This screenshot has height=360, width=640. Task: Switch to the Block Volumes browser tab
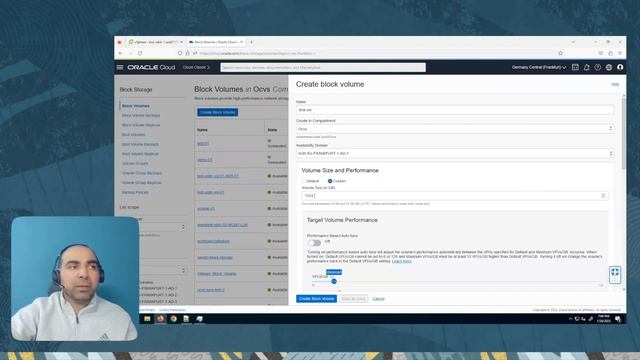click(x=215, y=42)
